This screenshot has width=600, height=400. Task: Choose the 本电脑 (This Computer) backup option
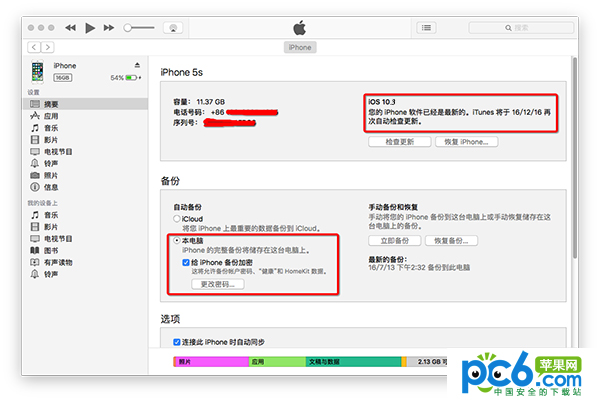click(177, 241)
